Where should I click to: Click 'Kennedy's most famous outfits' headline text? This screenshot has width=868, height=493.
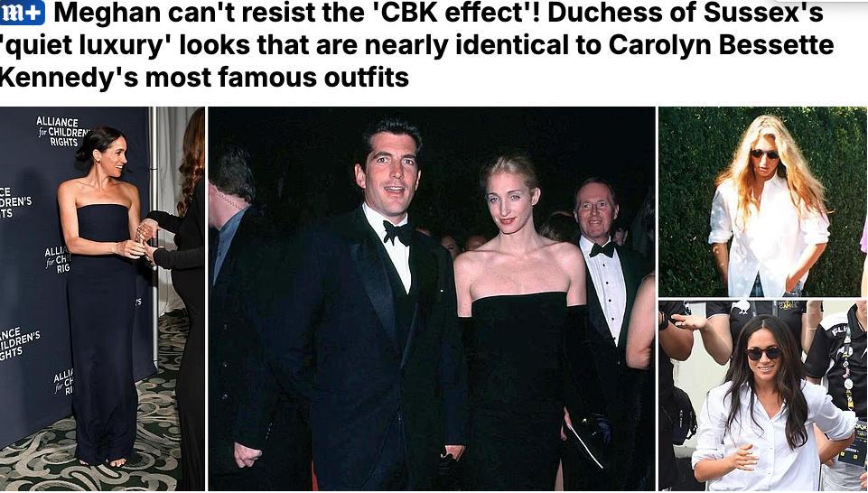tap(204, 77)
